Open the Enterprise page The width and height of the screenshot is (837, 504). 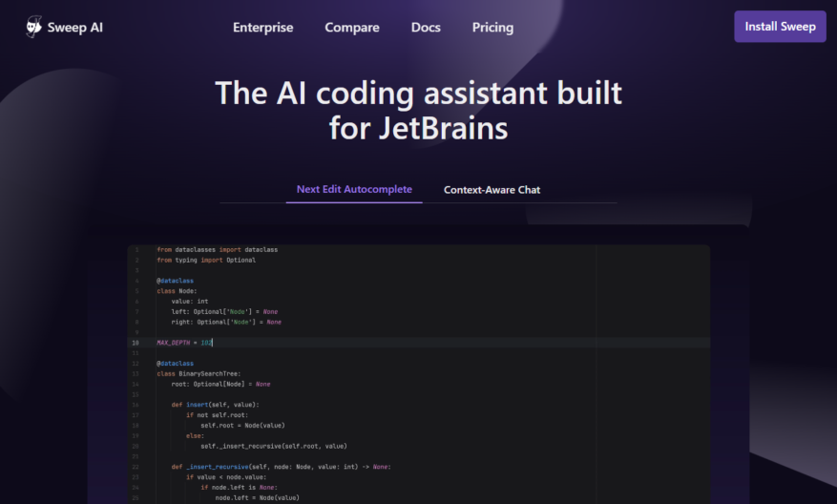pos(262,28)
